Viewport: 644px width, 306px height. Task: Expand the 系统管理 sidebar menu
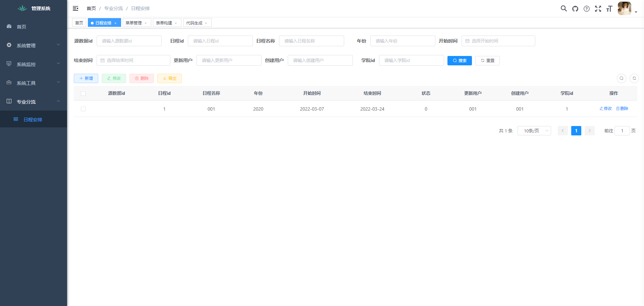(x=34, y=45)
